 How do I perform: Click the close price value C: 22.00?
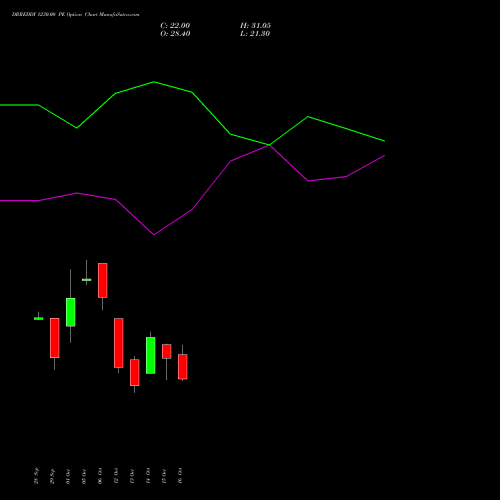pos(175,26)
